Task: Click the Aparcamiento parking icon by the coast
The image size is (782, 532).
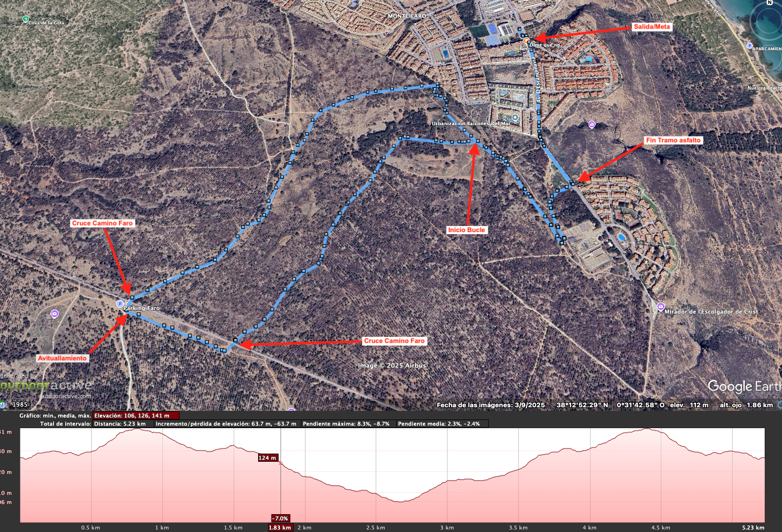Action: [749, 46]
